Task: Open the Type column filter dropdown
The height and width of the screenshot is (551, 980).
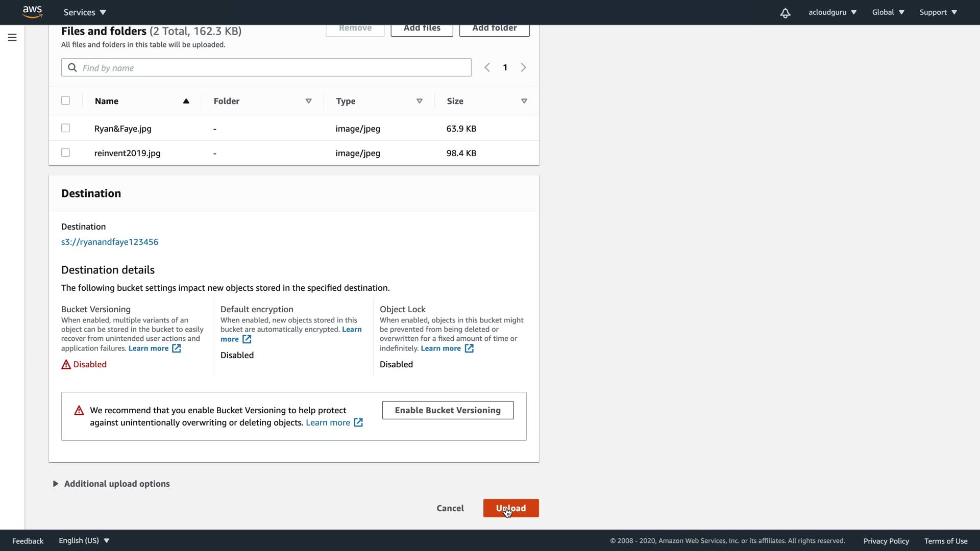Action: (419, 101)
